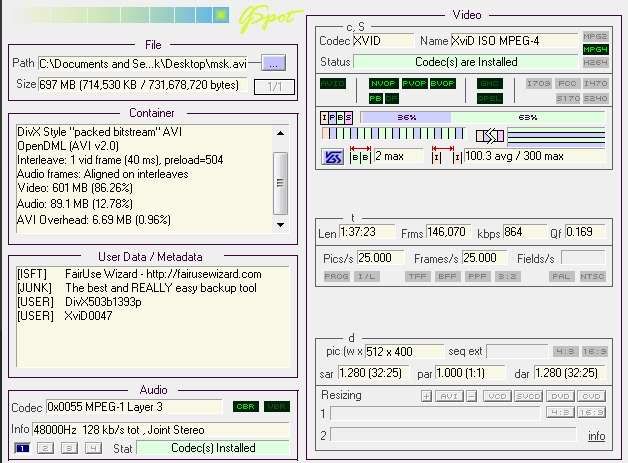Click the file browse '...' button

(273, 63)
